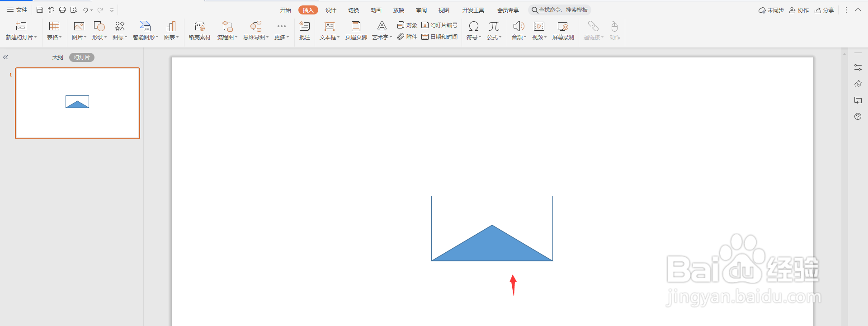
Task: Collapse the slide panel with double-chevron
Action: tap(5, 57)
